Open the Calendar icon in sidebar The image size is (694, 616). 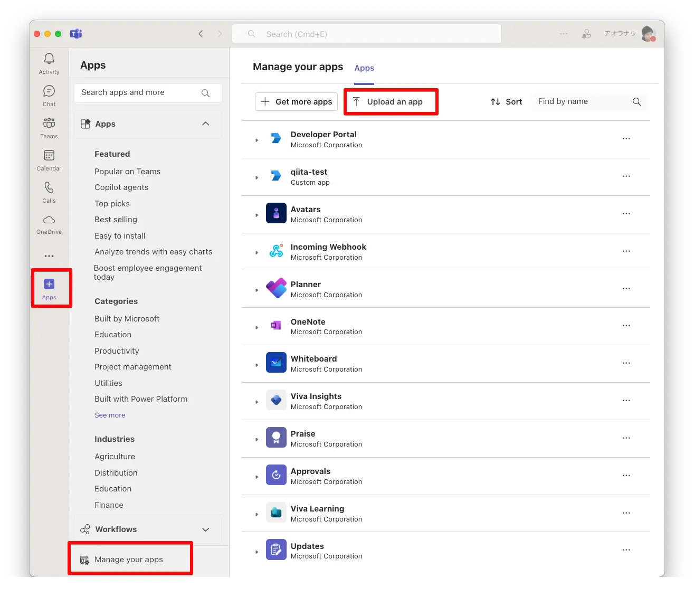(49, 155)
